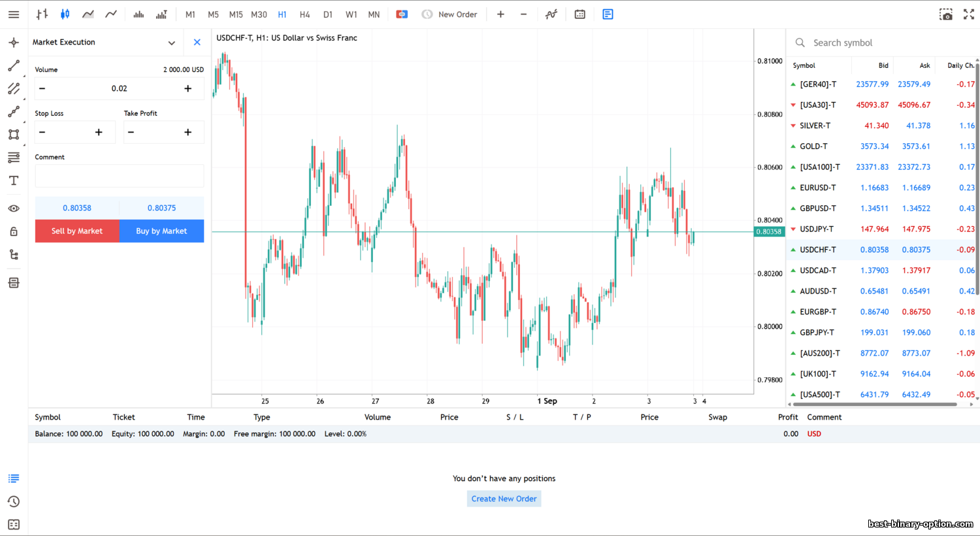
Task: Expand the Market Execution order type dropdown
Action: 171,42
